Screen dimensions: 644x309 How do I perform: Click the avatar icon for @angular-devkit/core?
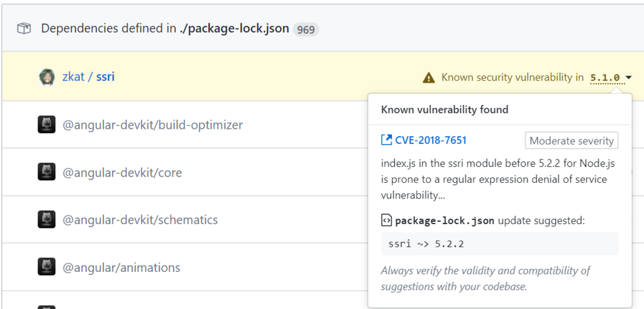pos(47,172)
